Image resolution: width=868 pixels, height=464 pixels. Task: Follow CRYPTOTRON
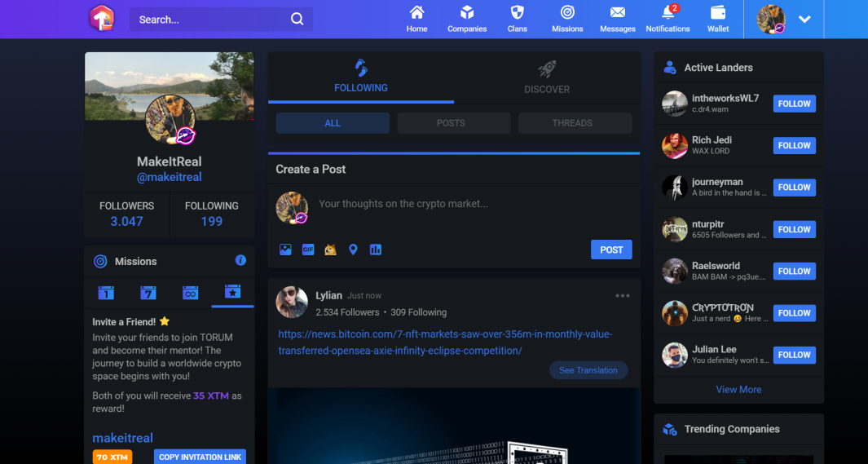[x=794, y=313]
